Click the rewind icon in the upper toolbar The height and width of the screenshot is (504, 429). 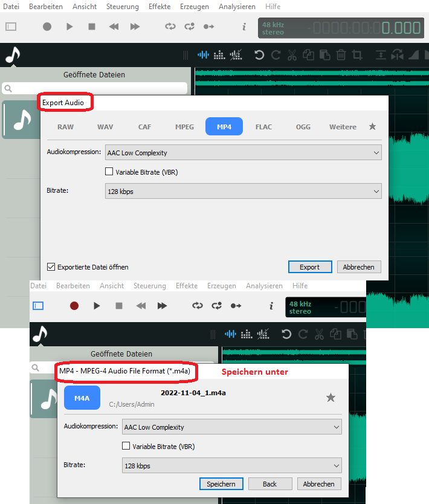(x=114, y=27)
